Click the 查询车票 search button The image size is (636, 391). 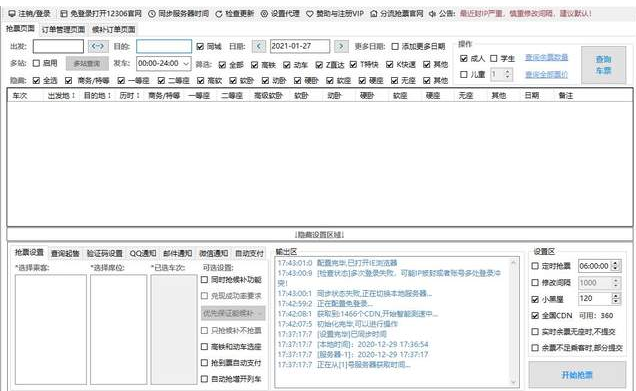click(603, 65)
